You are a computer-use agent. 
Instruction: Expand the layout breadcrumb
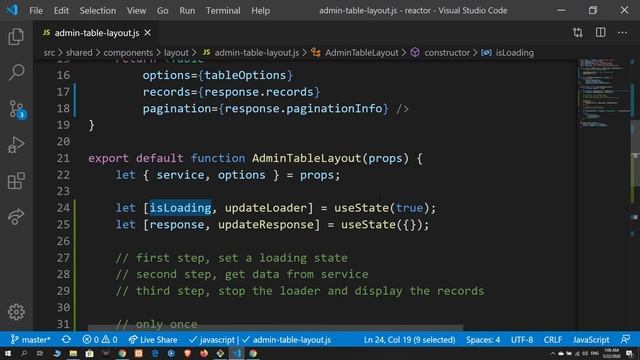point(176,53)
